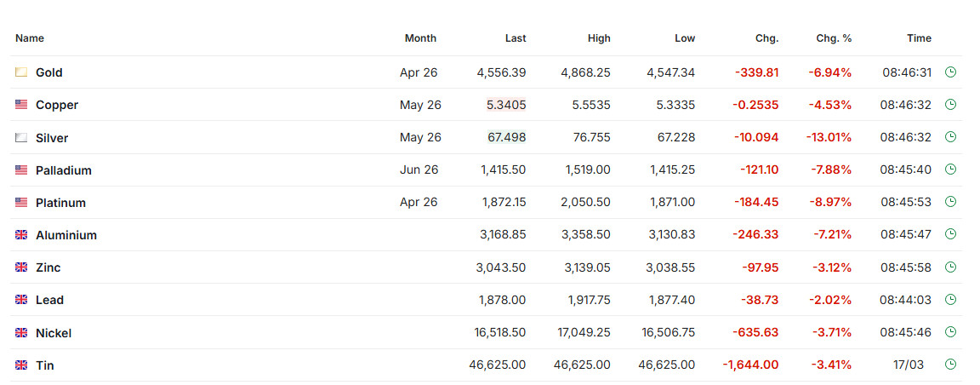The height and width of the screenshot is (385, 980).
Task: Click the US flag icon beside Platinum
Action: coord(21,203)
